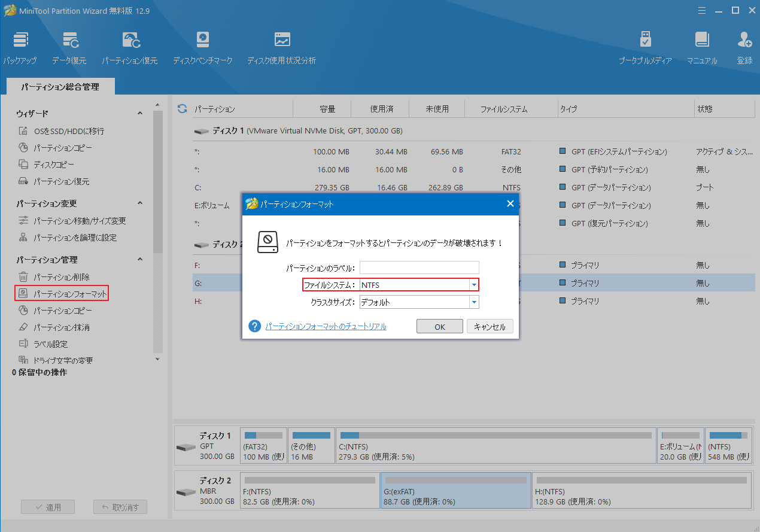This screenshot has height=532, width=760.
Task: Open the hamburger menu near the title bar
Action: coord(701,10)
